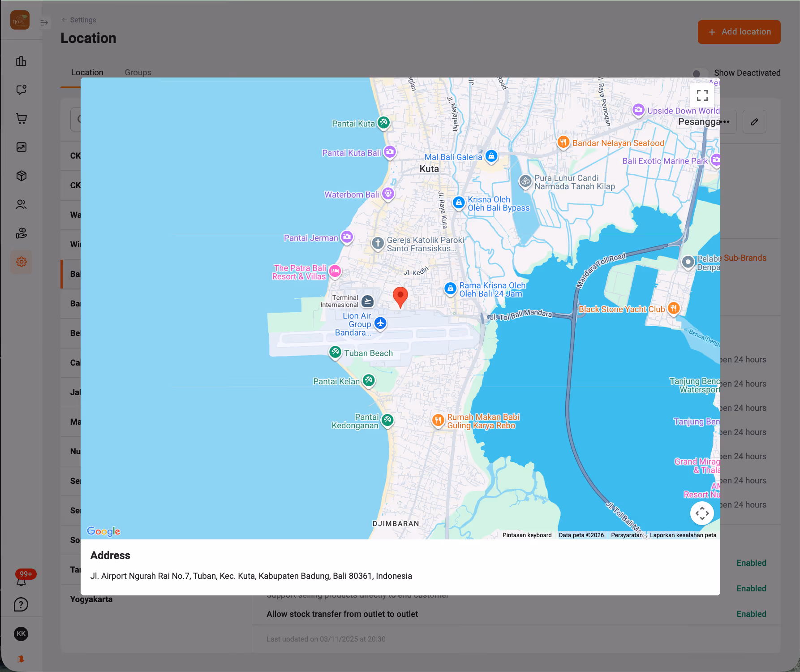Click the Pelabuhan Benoa harbor marker
The width and height of the screenshot is (800, 672).
(x=688, y=262)
